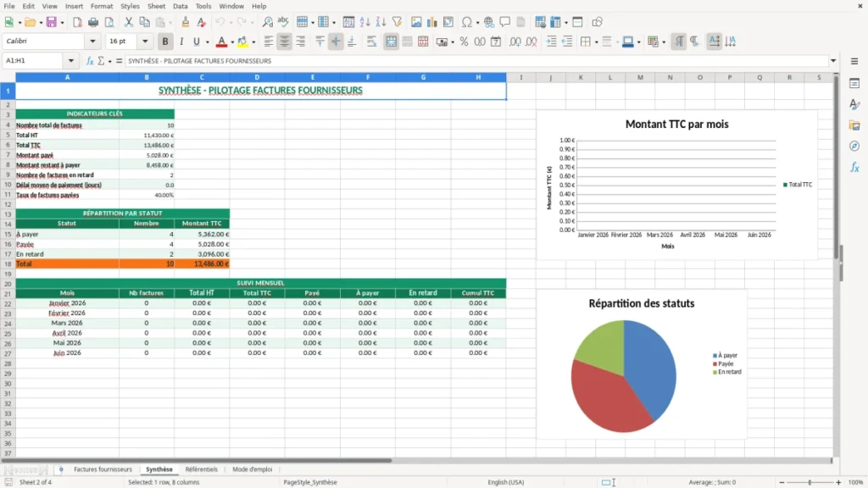Image resolution: width=868 pixels, height=488 pixels.
Task: Toggle Merge and Center Cells
Action: pyautogui.click(x=391, y=42)
